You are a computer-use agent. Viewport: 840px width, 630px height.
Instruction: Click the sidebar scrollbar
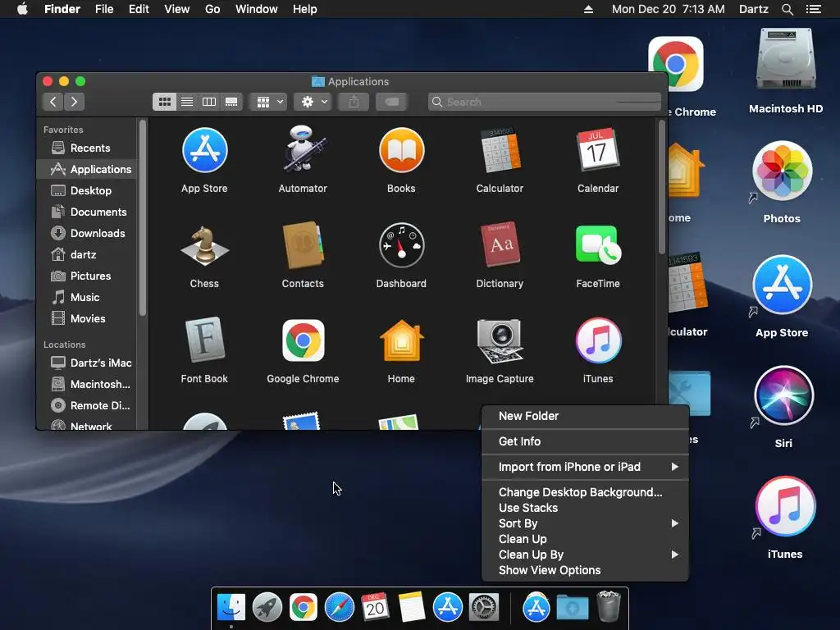click(x=143, y=218)
